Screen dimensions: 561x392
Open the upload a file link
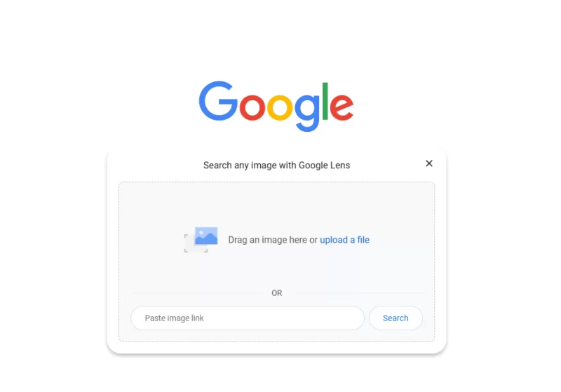pyautogui.click(x=344, y=240)
